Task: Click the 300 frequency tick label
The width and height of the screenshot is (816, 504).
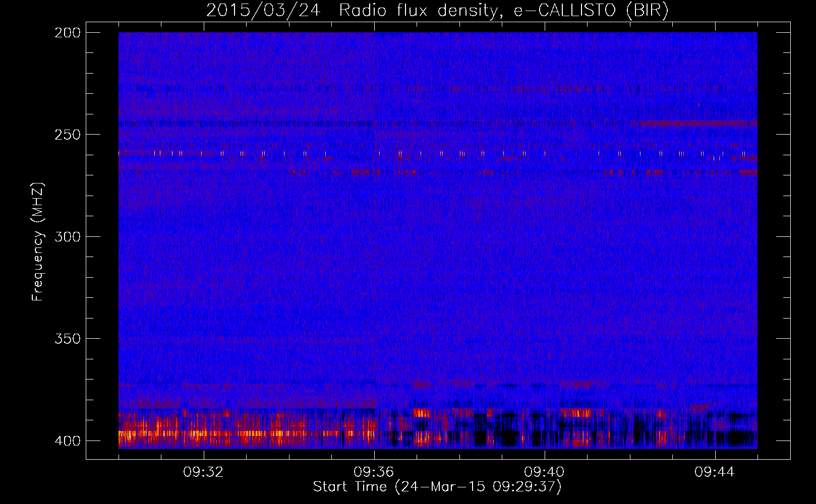Action: [x=67, y=236]
